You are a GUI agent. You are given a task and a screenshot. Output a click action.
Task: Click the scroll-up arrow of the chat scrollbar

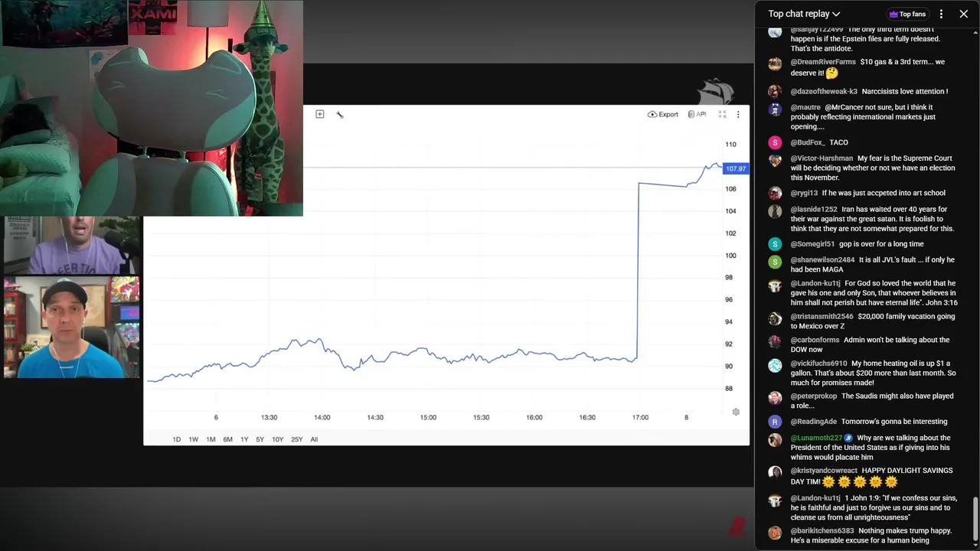(975, 32)
